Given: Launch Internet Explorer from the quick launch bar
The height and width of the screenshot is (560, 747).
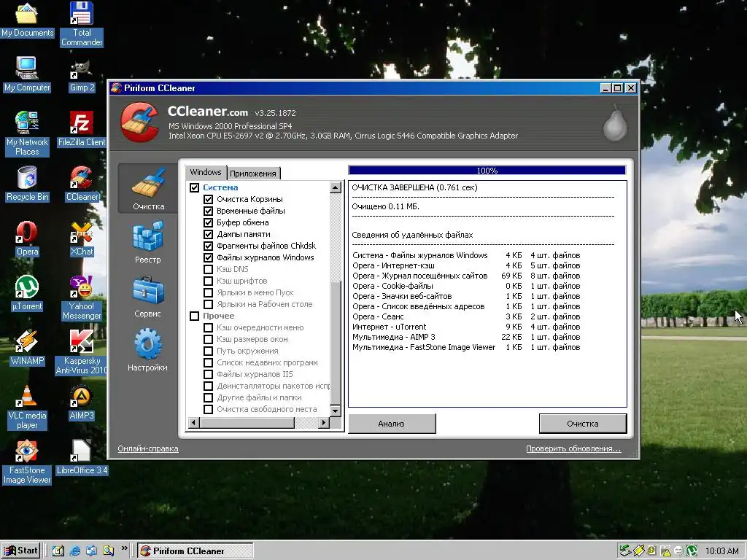Looking at the screenshot, I should [x=75, y=551].
